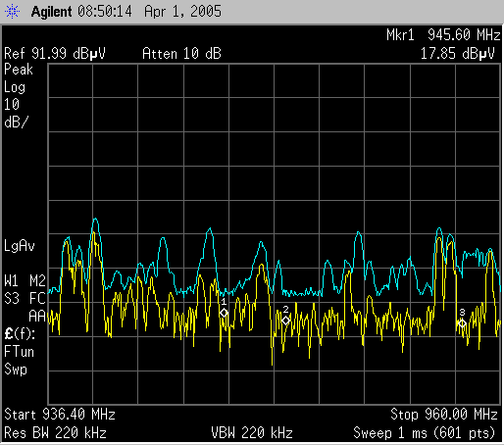This screenshot has width=504, height=445.
Task: Click the tallest cyan trace peak
Action: pyautogui.click(x=95, y=220)
